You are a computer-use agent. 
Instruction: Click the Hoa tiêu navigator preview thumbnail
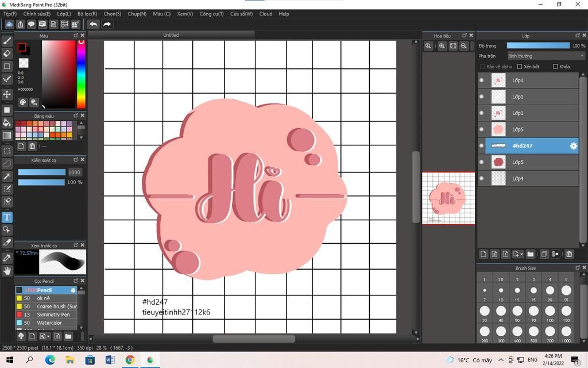click(448, 198)
